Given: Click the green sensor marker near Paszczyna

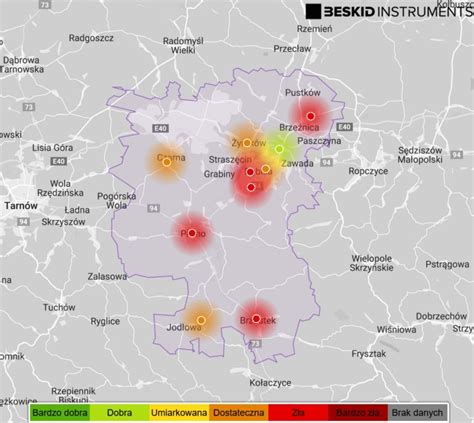Looking at the screenshot, I should pyautogui.click(x=279, y=149).
